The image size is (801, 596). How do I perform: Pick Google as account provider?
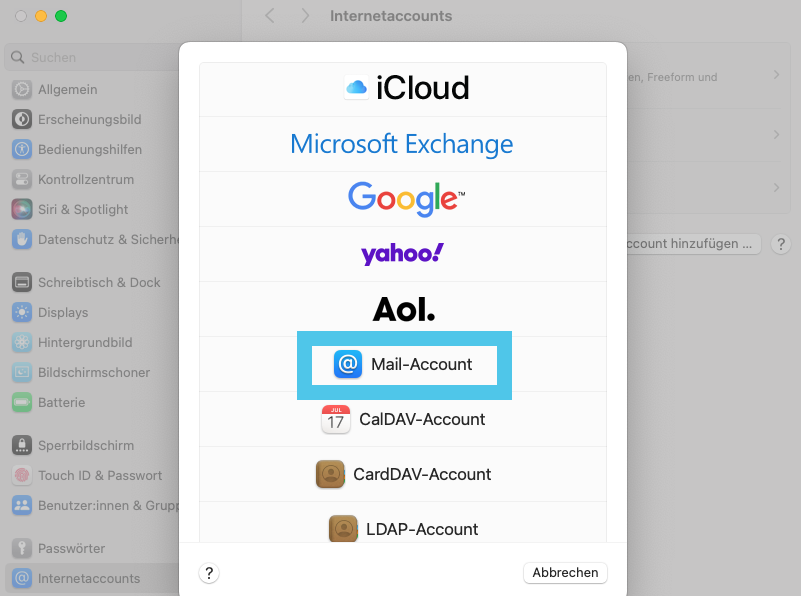[x=403, y=199]
